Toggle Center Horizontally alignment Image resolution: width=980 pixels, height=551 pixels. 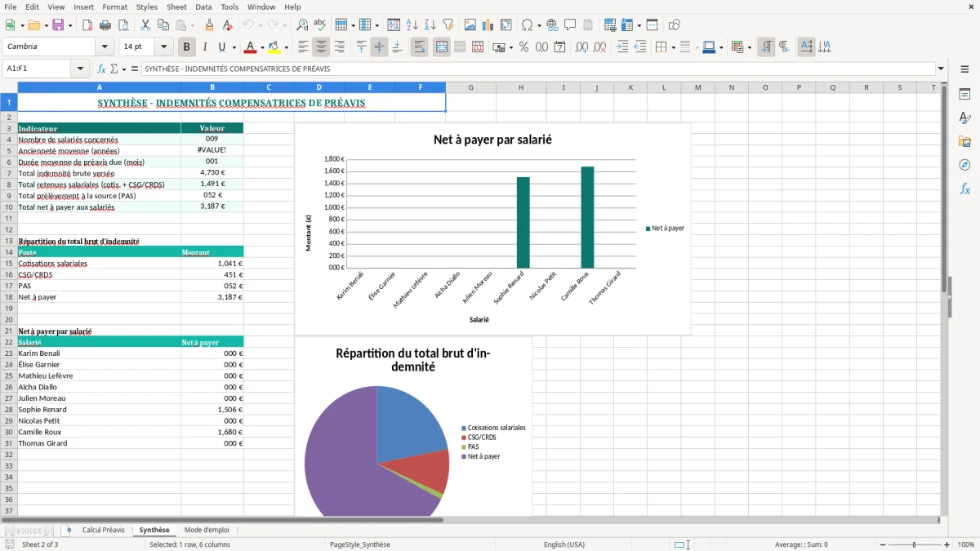point(321,47)
